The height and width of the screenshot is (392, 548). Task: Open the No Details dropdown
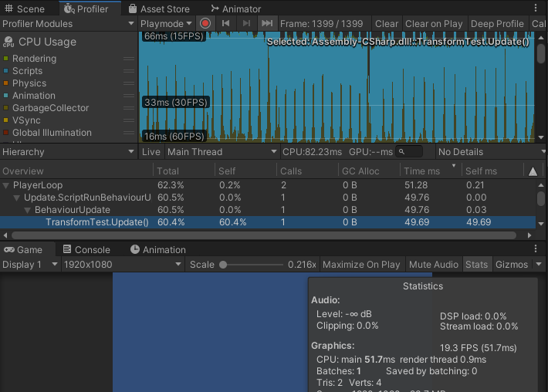(491, 151)
